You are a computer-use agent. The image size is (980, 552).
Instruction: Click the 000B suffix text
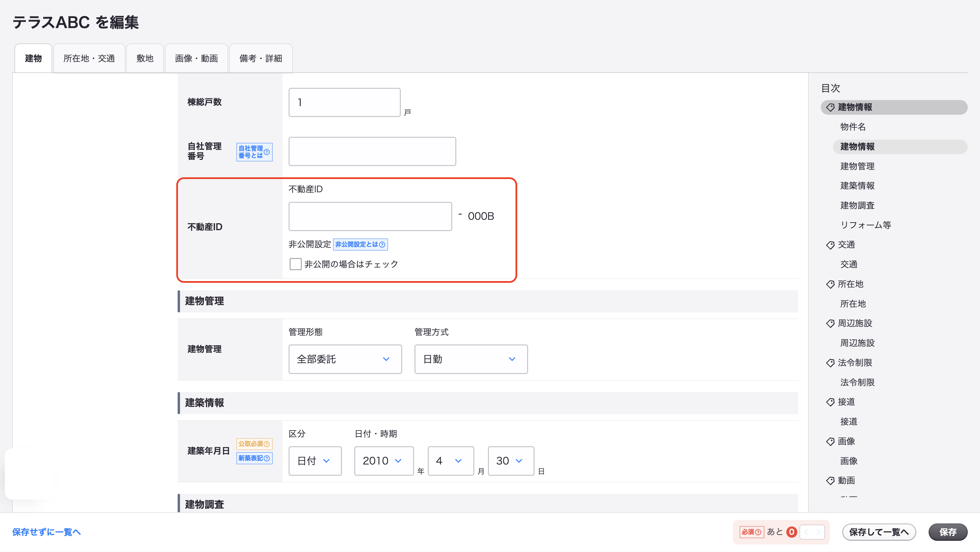click(481, 216)
